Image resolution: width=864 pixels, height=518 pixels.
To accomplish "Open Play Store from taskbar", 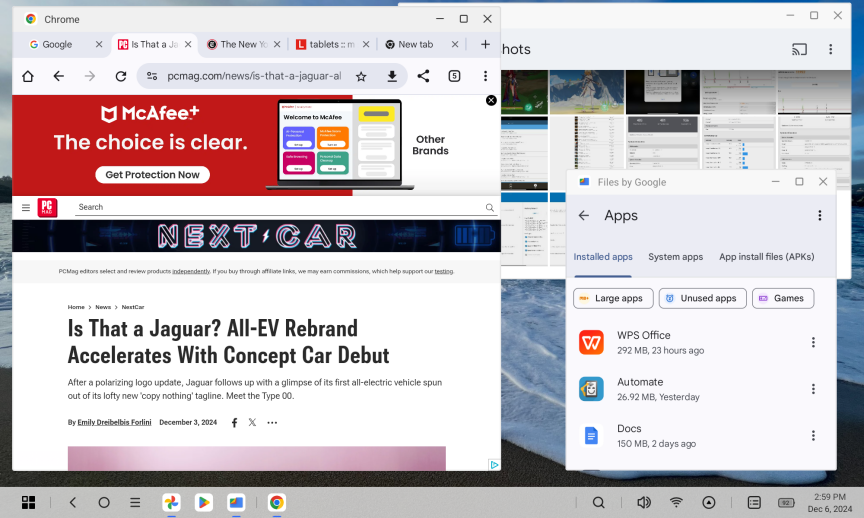I will point(203,502).
